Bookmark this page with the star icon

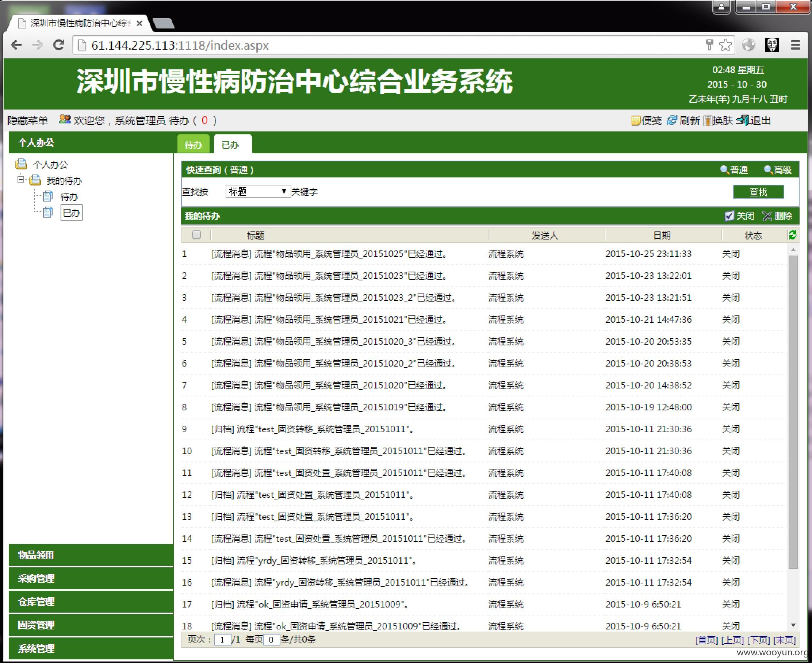click(x=725, y=45)
